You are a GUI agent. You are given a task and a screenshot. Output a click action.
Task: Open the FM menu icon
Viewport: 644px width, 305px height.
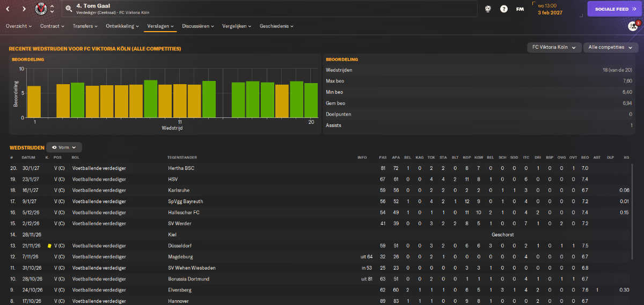coord(520,9)
